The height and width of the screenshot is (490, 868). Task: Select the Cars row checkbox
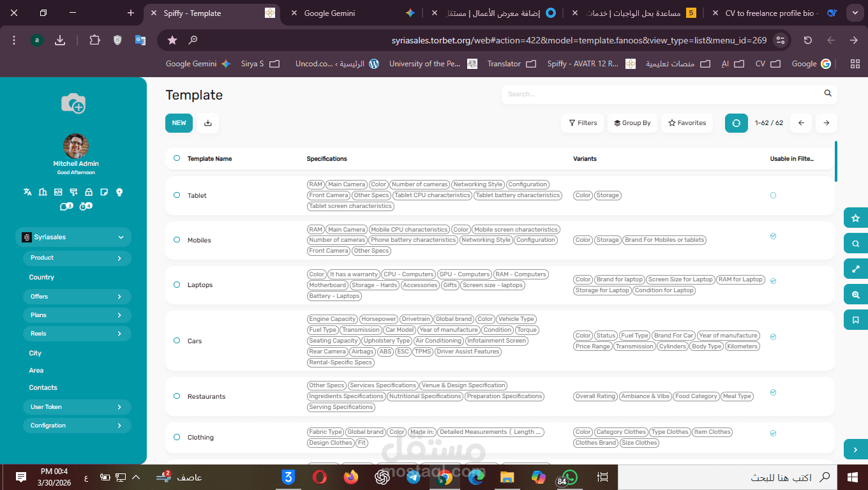[x=177, y=341]
